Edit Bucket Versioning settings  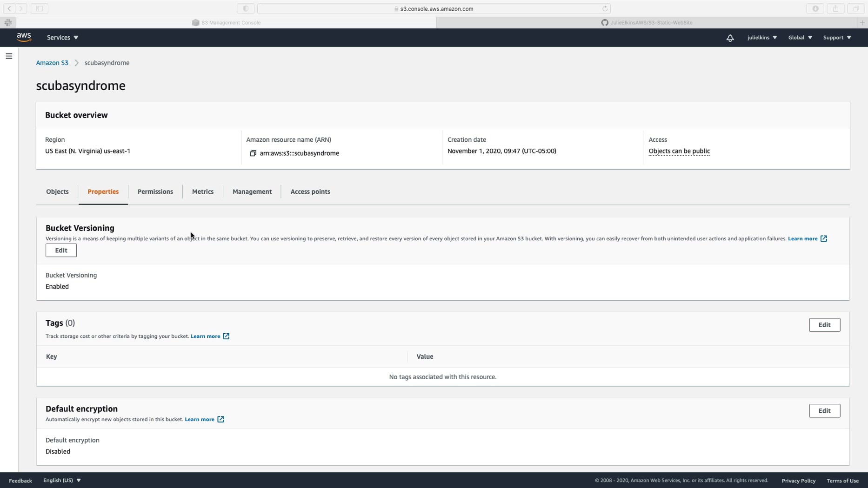(x=61, y=251)
